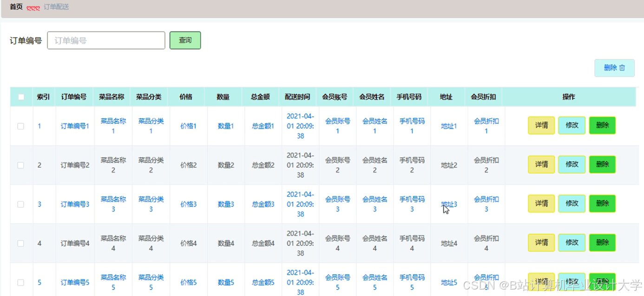Click the 删除 button with trash icon
The width and height of the screenshot is (644, 296).
tap(614, 68)
